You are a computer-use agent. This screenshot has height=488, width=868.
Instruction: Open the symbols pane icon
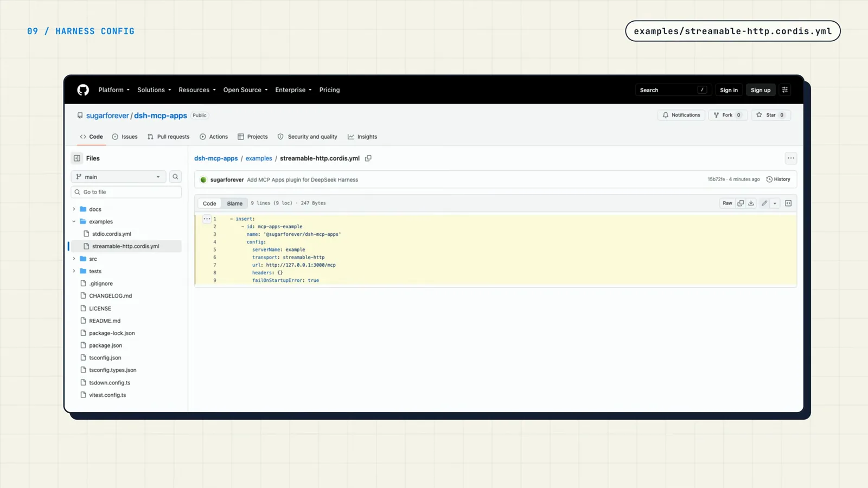pyautogui.click(x=788, y=203)
